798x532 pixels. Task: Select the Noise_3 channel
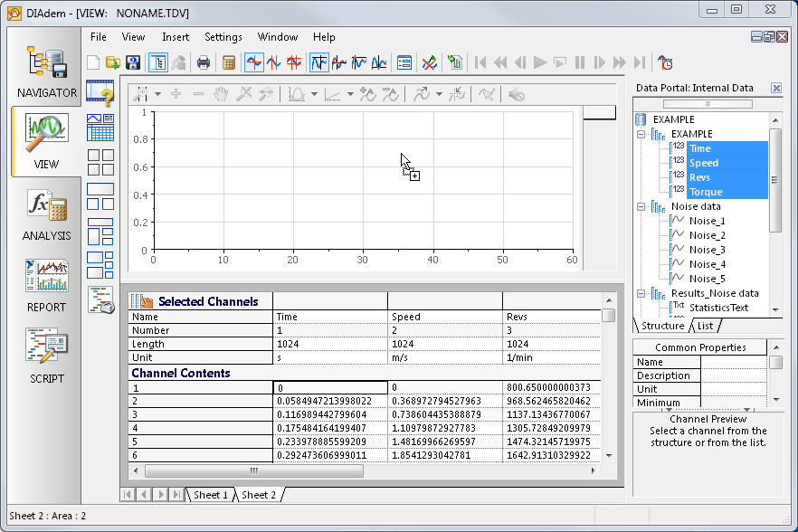[x=707, y=250]
